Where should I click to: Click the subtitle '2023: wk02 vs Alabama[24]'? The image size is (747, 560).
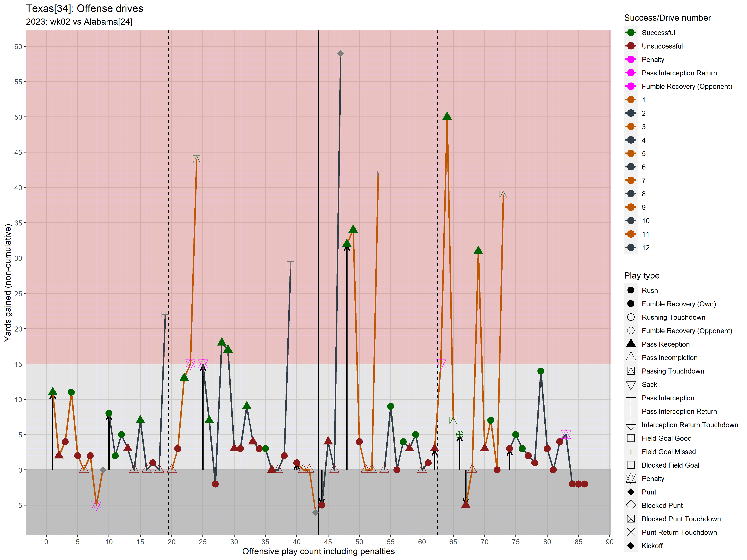79,22
